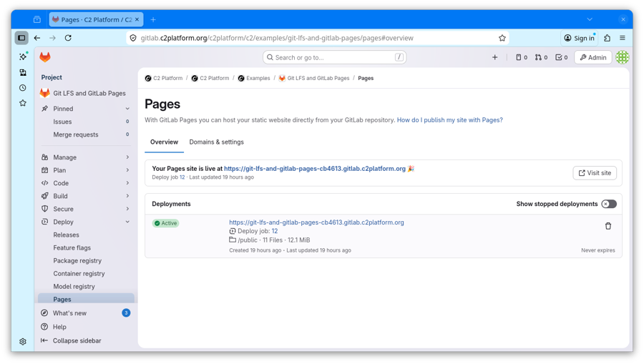Delete the active Pages deployment with trash icon

pos(608,226)
